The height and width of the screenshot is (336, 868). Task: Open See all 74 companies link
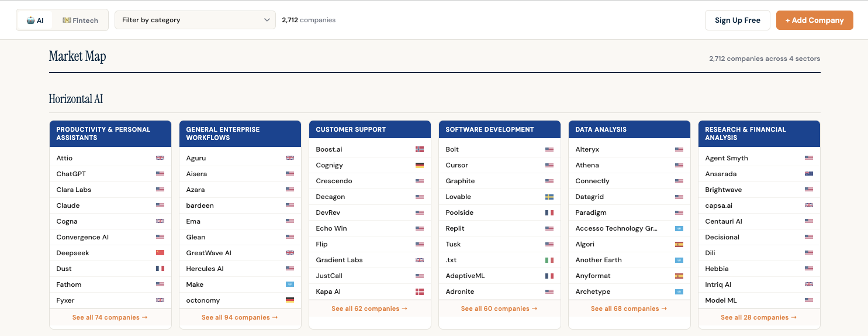click(110, 317)
